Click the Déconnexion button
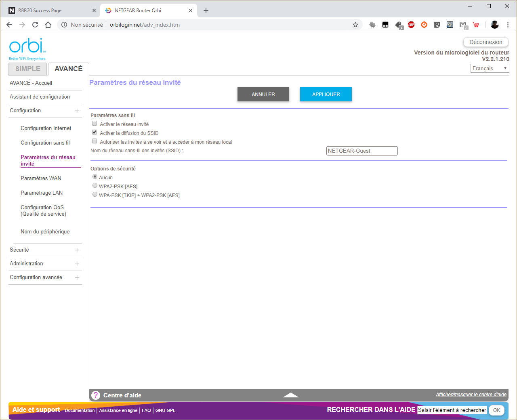 486,42
